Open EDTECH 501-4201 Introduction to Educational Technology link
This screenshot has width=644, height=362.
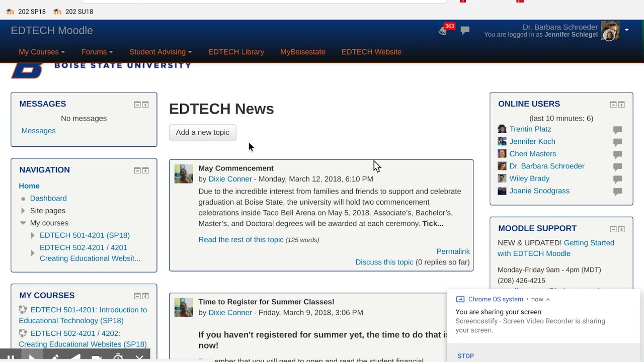click(x=83, y=315)
